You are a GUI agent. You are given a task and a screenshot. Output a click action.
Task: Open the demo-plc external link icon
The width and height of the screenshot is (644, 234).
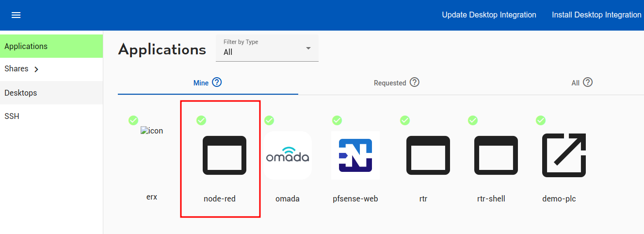[563, 155]
